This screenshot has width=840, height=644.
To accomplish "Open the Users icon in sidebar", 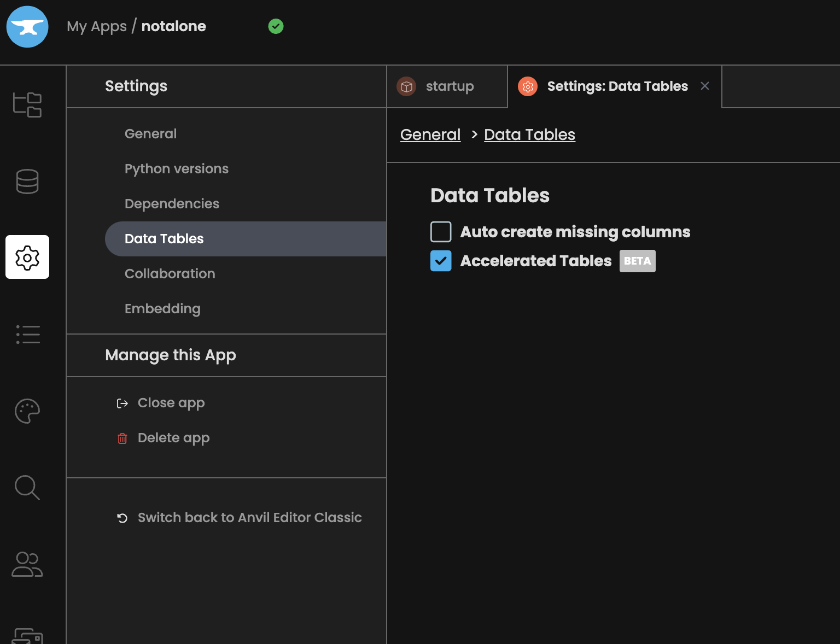I will point(27,564).
